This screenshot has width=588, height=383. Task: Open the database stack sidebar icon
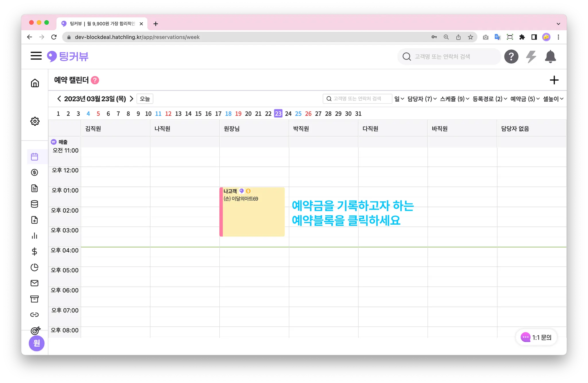(34, 204)
